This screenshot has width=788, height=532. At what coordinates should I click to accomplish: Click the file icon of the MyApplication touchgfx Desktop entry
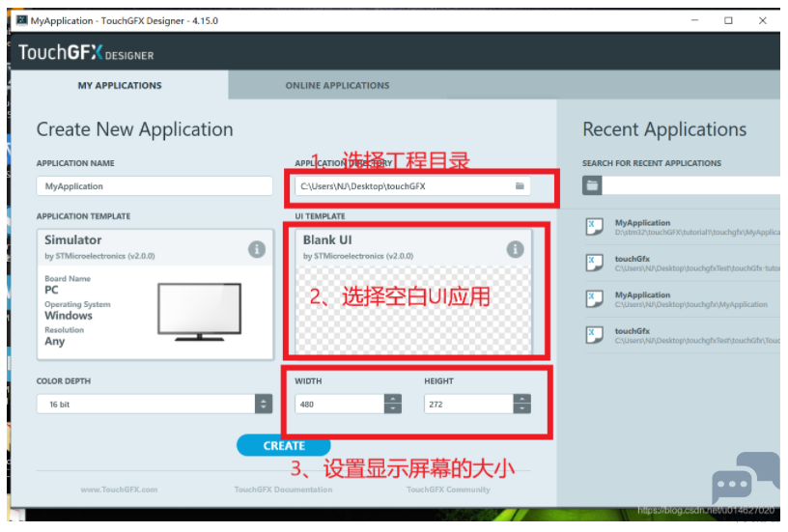(x=595, y=299)
